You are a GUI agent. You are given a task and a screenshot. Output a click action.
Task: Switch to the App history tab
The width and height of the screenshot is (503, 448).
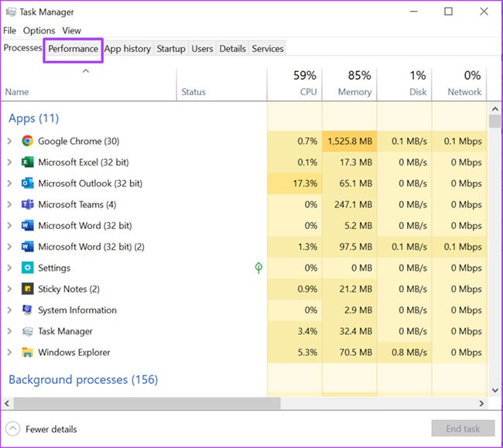tap(128, 49)
